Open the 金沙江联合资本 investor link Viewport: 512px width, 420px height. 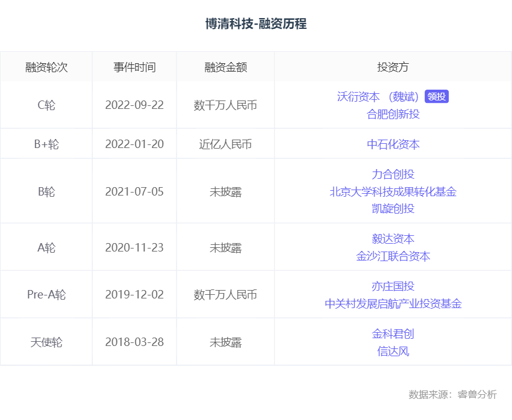point(393,256)
